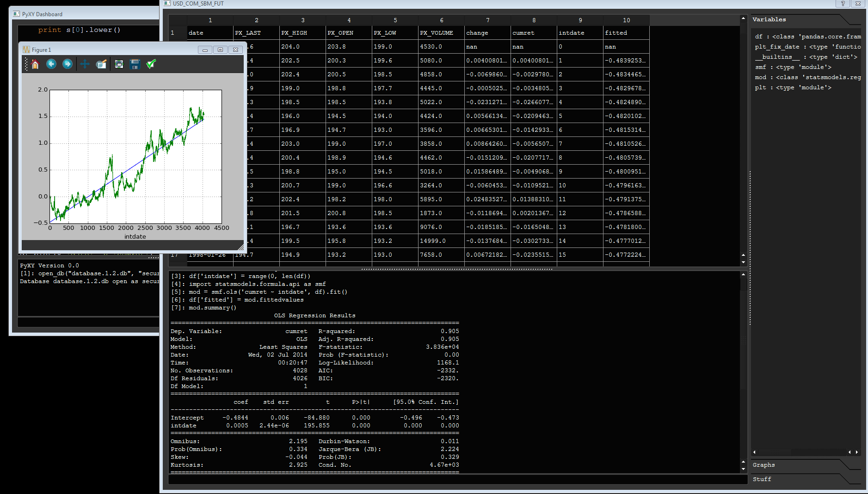This screenshot has width=868, height=494.
Task: Collapse the Variables panel section
Action: [x=769, y=19]
